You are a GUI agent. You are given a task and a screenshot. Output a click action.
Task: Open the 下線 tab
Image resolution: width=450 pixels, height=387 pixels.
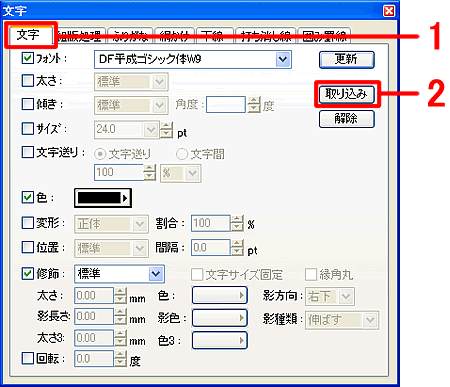coord(214,36)
